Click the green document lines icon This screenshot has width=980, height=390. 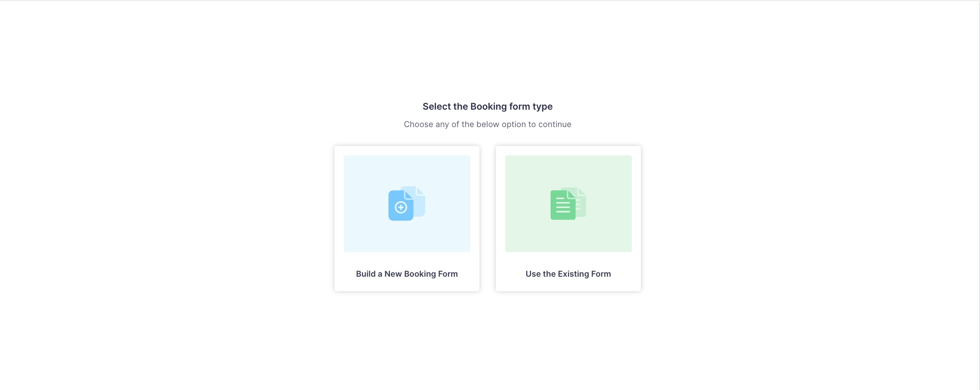pos(563,205)
